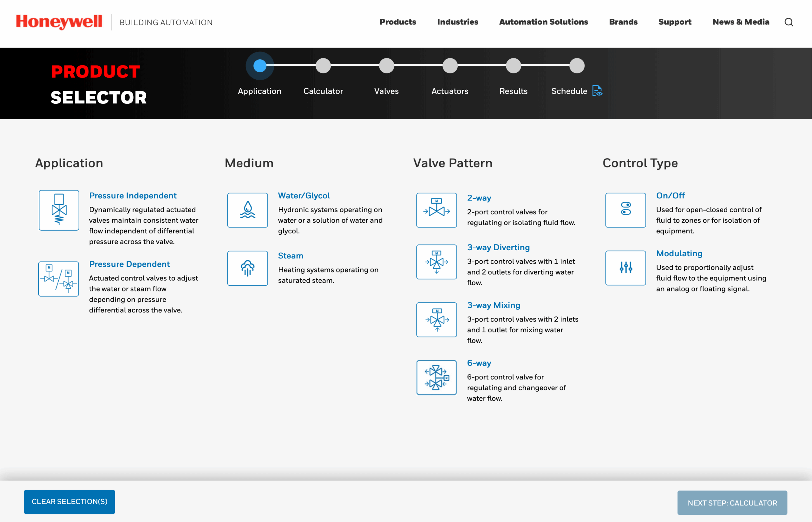812x522 pixels.
Task: Click the Schedule step label
Action: point(569,91)
